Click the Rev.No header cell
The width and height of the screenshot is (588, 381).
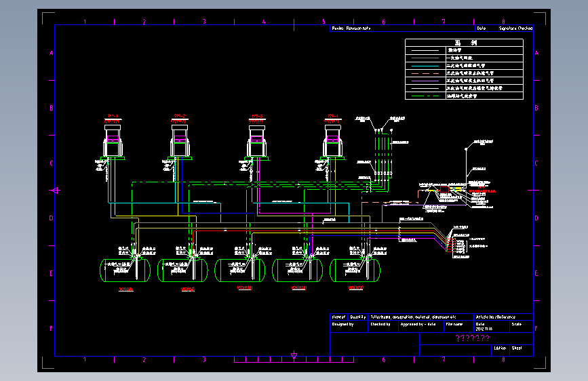[x=338, y=28]
